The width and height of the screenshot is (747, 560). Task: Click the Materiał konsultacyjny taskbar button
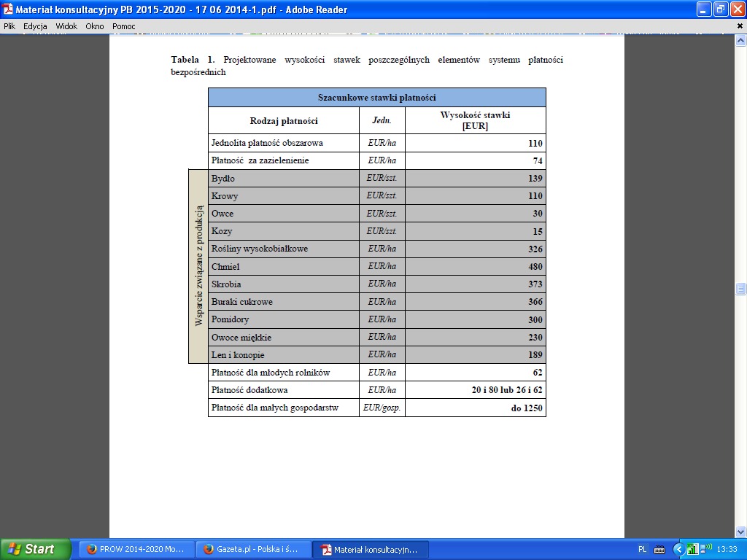[371, 549]
